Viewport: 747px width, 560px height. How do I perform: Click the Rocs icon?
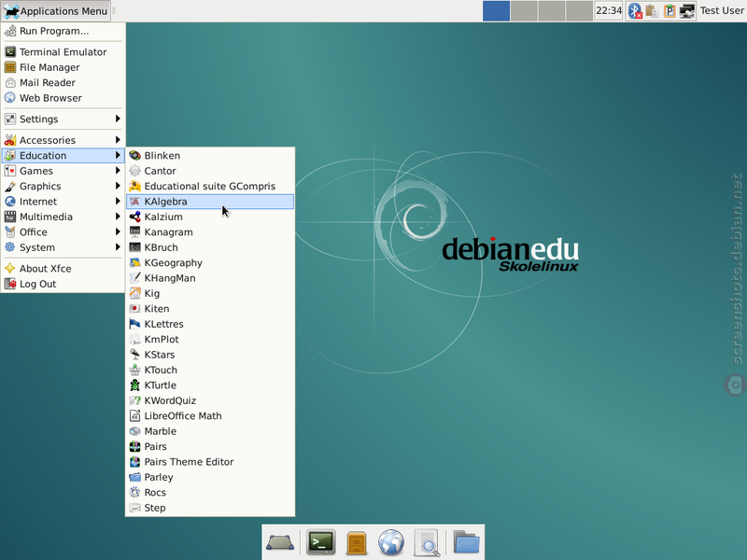(134, 493)
